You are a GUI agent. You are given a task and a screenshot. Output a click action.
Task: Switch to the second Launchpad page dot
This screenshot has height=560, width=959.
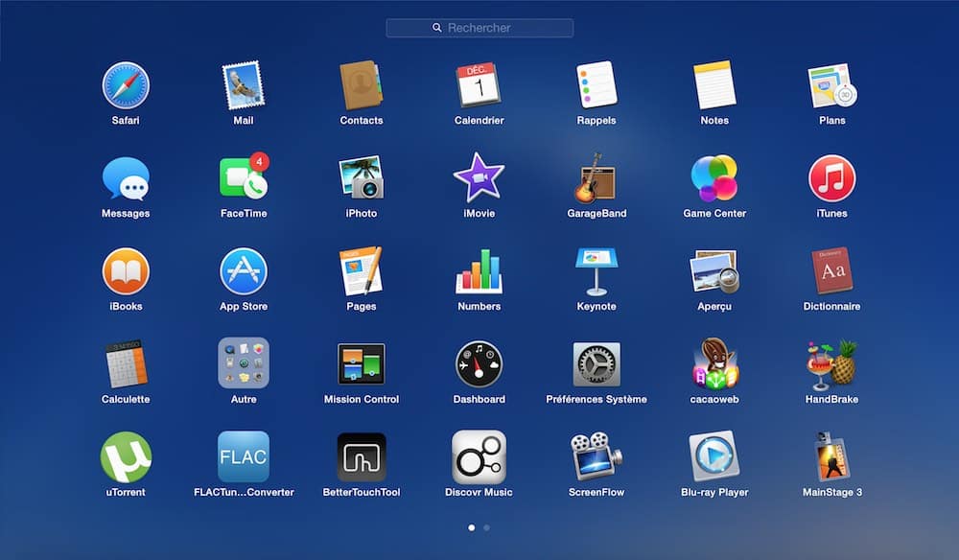point(487,527)
